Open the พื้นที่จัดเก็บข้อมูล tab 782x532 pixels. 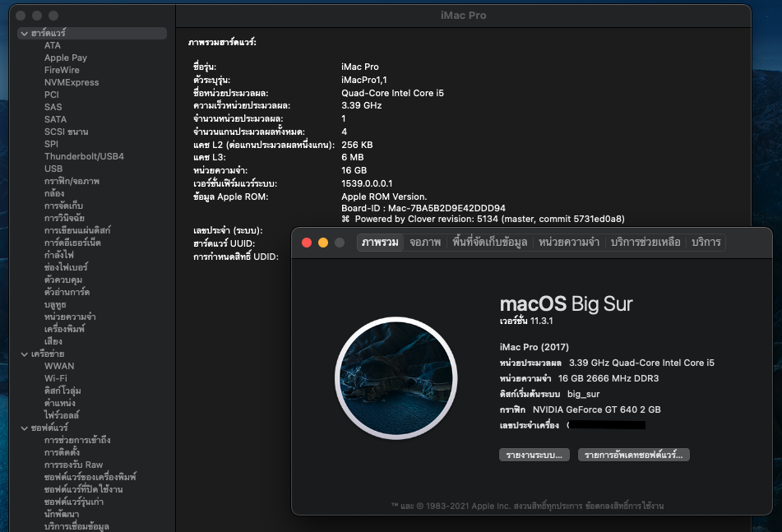(489, 243)
